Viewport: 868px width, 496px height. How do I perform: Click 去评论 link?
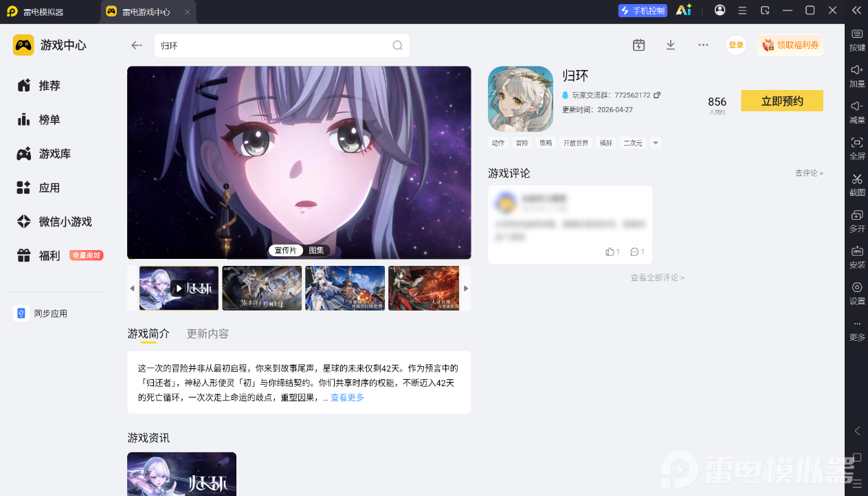pos(809,173)
